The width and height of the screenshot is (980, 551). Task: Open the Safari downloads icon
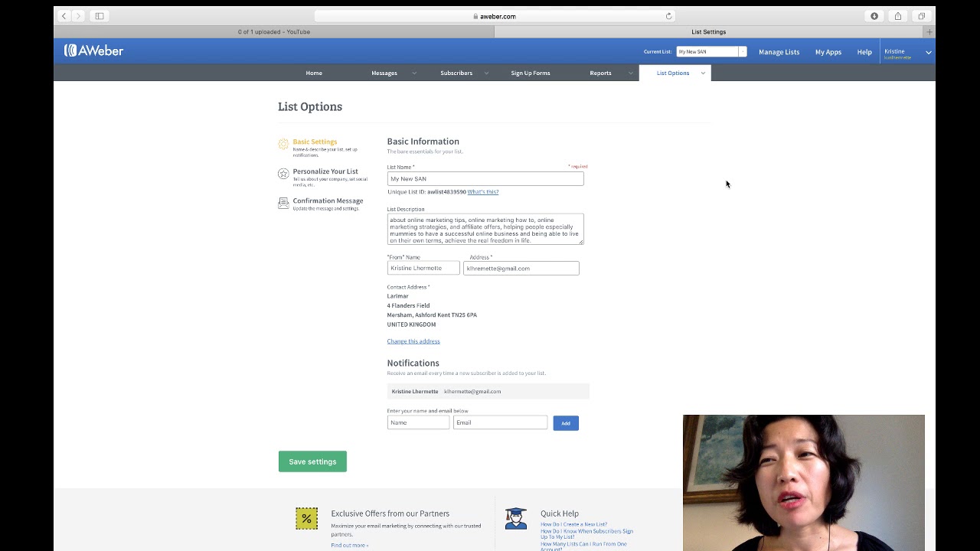pyautogui.click(x=874, y=16)
